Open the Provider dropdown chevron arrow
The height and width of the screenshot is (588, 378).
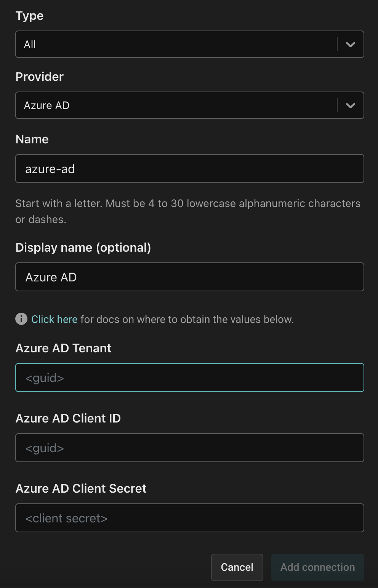coord(350,105)
